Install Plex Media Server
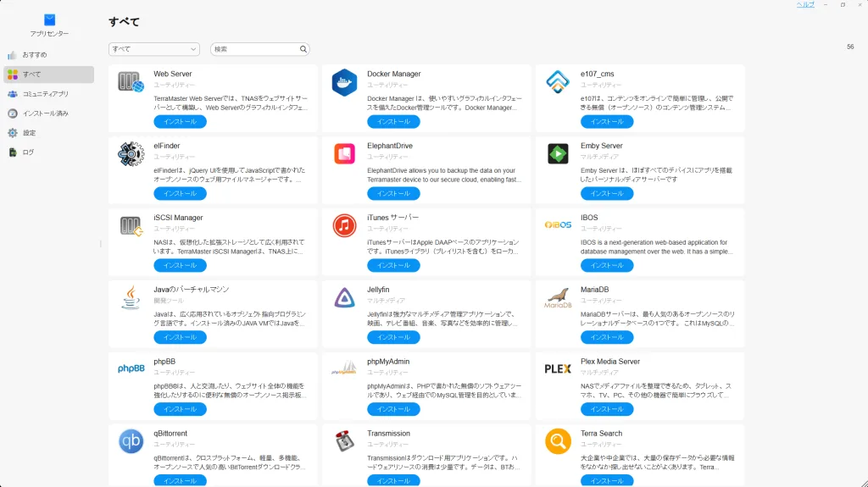Screen dimensions: 868x487 [607, 410]
